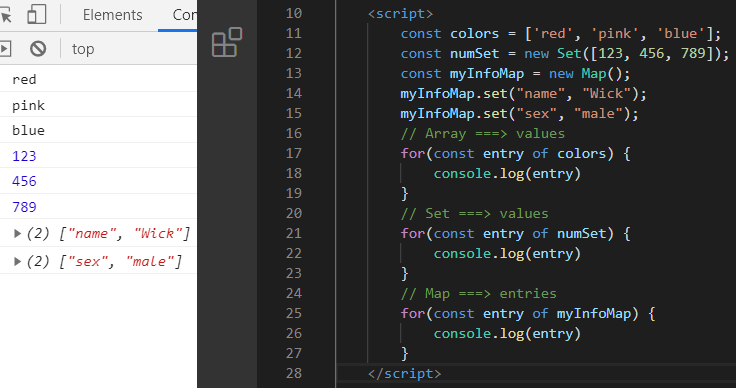Screen dimensions: 736x388
Task: Click the opening <script> tag
Action: [x=400, y=14]
